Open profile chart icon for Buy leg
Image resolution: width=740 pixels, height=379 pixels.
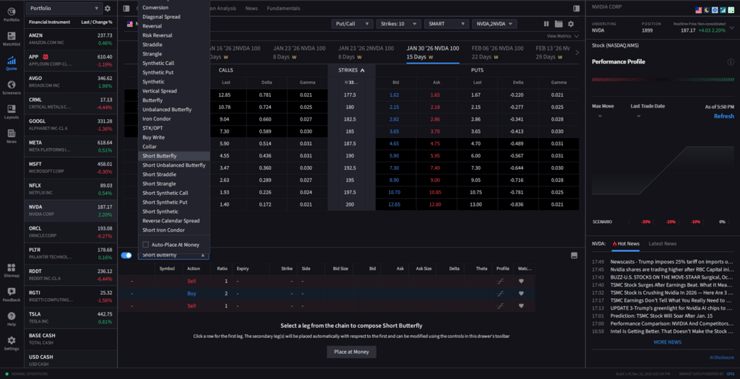[500, 294]
